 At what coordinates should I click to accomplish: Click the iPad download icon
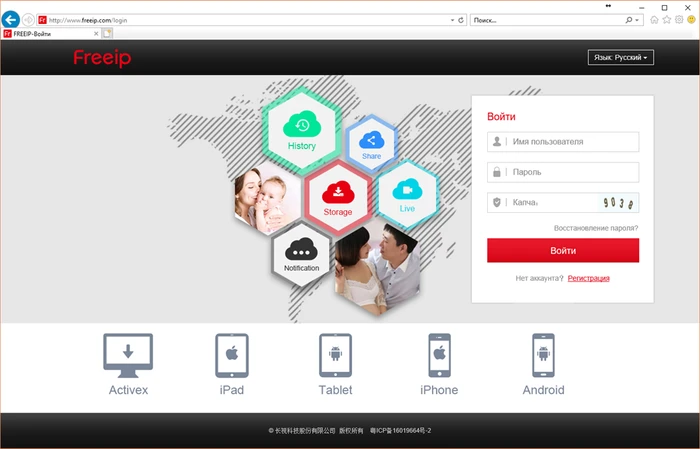[232, 355]
